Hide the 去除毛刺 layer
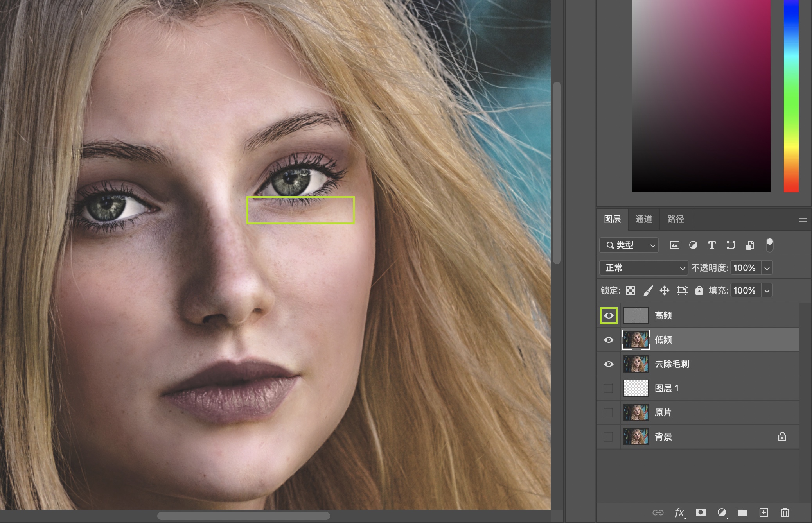The width and height of the screenshot is (812, 523). click(x=609, y=364)
